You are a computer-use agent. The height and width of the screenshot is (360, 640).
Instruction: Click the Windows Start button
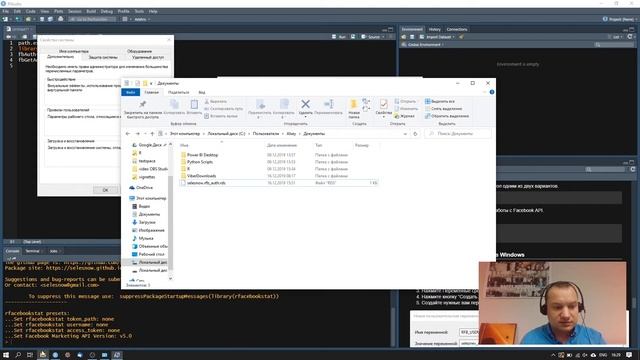[x=6, y=355]
